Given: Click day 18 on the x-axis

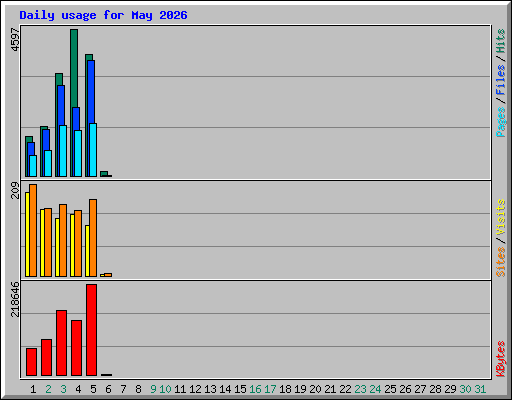Looking at the screenshot, I should [x=285, y=389].
